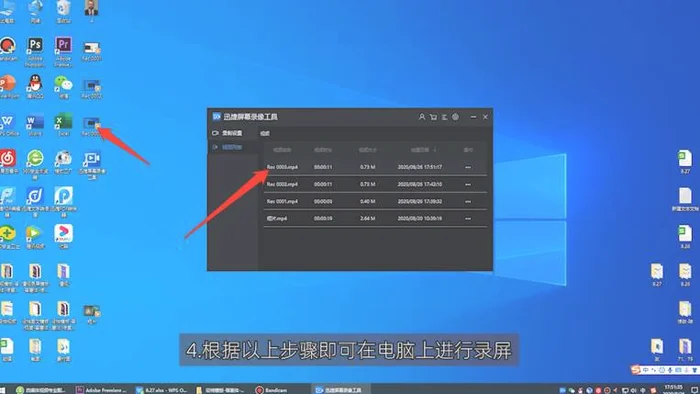Select the PowerPoint desktop icon

click(8, 86)
